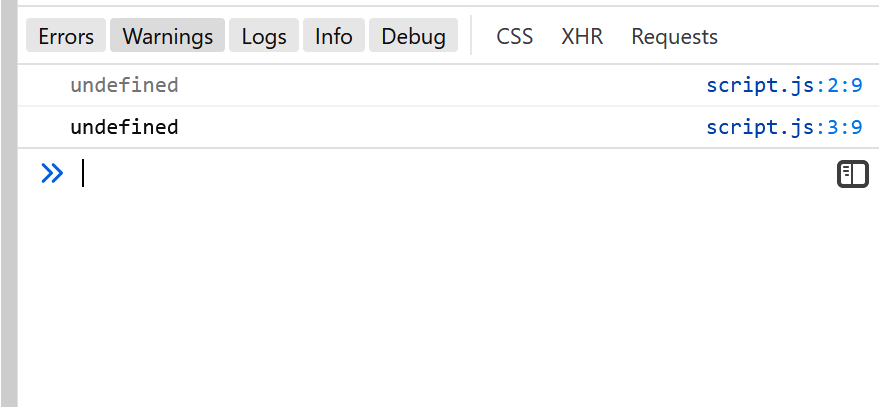Click divider between Debug and CSS filters
This screenshot has width=879, height=407.
click(x=471, y=35)
